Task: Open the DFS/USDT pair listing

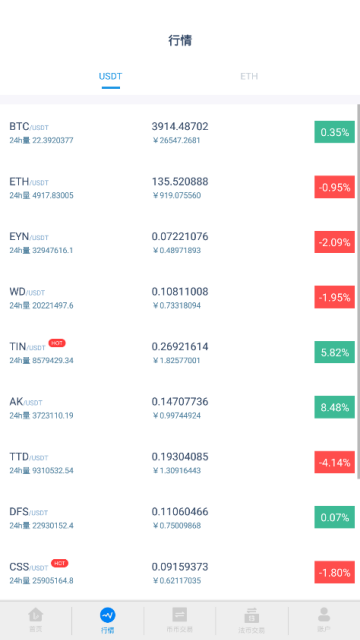Action: point(178,518)
